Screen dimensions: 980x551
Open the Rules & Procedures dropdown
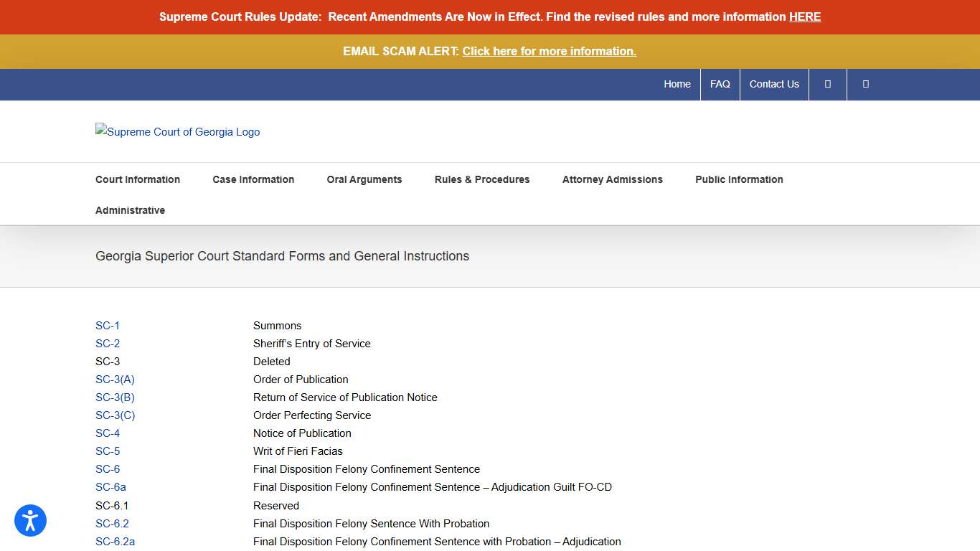coord(481,179)
